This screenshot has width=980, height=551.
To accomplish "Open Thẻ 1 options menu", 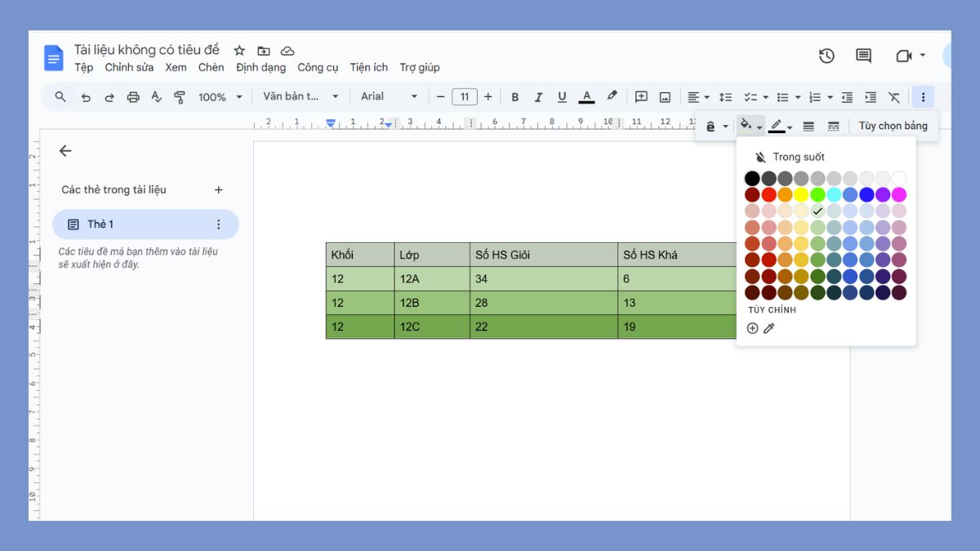I will pos(218,224).
